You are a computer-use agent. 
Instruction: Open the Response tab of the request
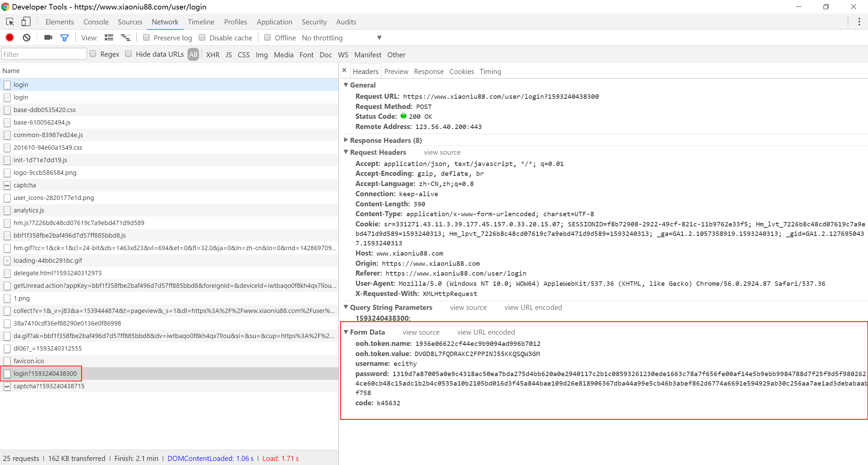point(429,72)
